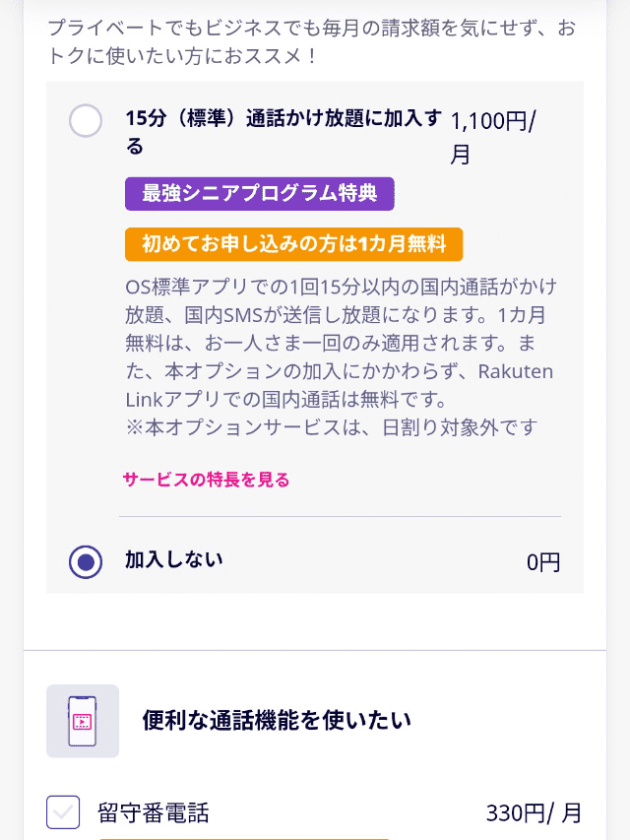630x840 pixels.
Task: Click the 330円/月 price text
Action: 534,812
